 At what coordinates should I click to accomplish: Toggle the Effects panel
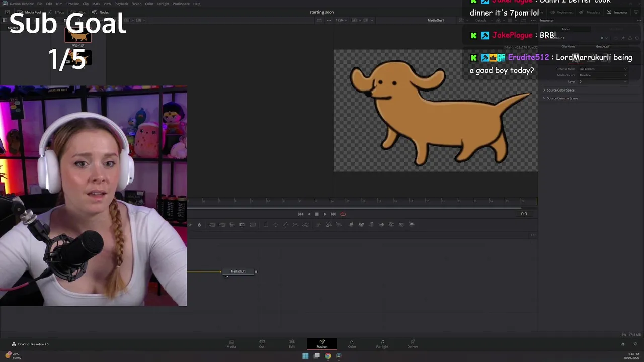pos(57,12)
